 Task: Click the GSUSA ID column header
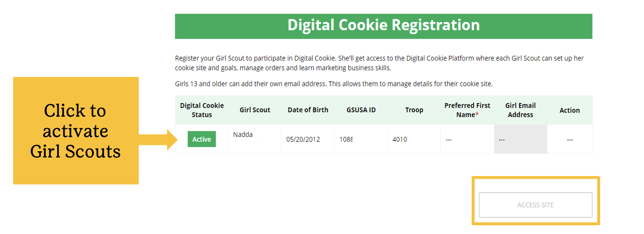[361, 110]
